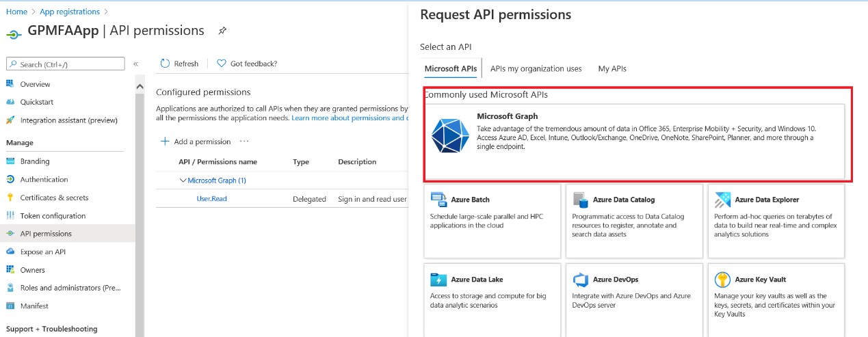Open Learn more about permissions link
The image size is (868, 337).
point(350,118)
